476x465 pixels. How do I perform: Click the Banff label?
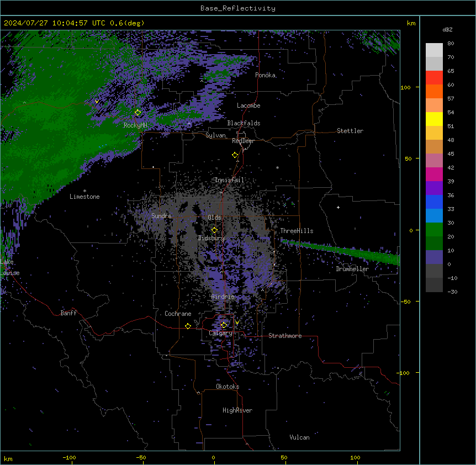point(68,313)
